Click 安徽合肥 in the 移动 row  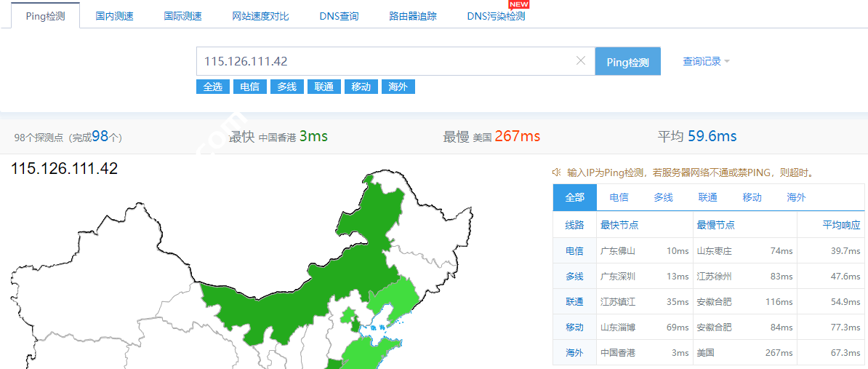(x=714, y=328)
